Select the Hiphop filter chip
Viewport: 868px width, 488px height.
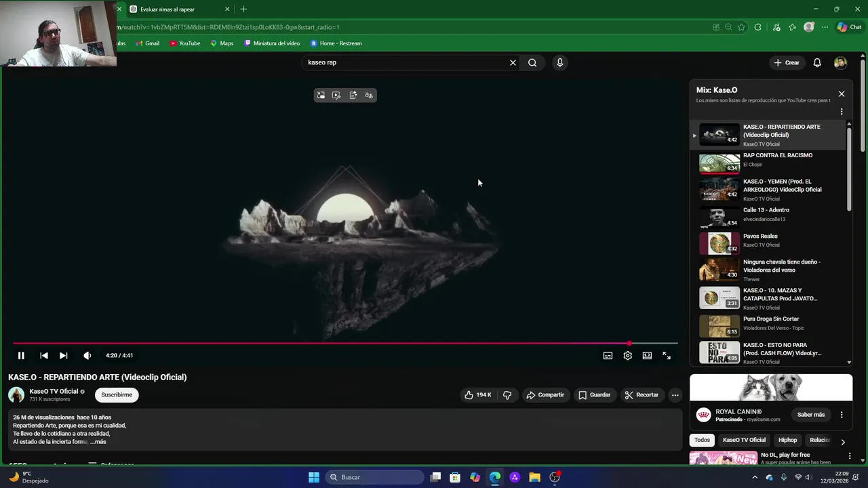[x=787, y=440]
